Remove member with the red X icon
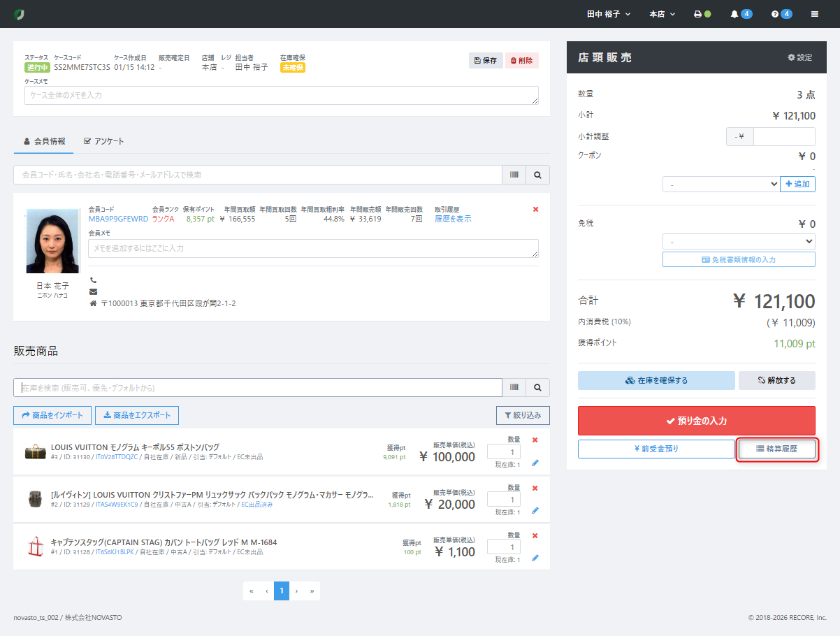The image size is (840, 636). 535,209
